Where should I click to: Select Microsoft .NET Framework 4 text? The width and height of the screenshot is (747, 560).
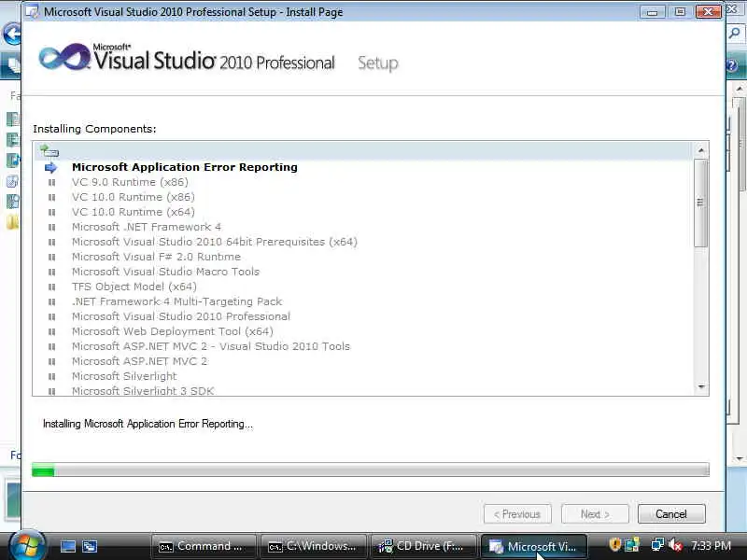tap(147, 227)
